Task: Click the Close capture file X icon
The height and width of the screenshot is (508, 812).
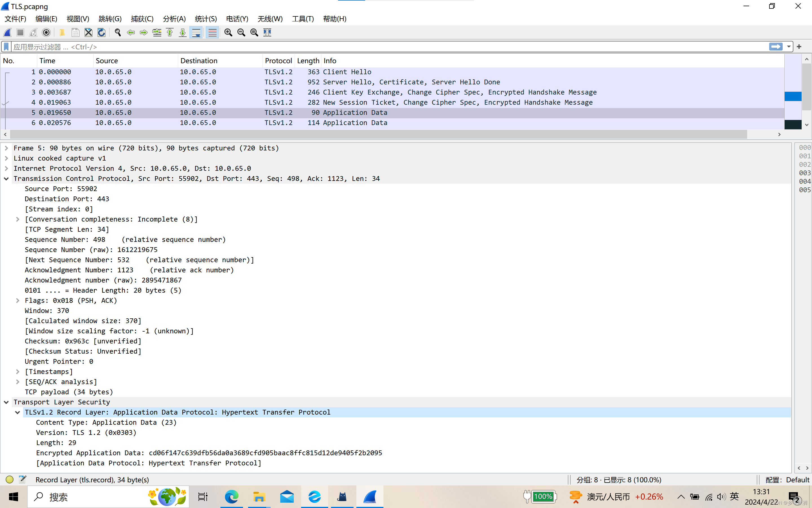Action: pyautogui.click(x=88, y=32)
